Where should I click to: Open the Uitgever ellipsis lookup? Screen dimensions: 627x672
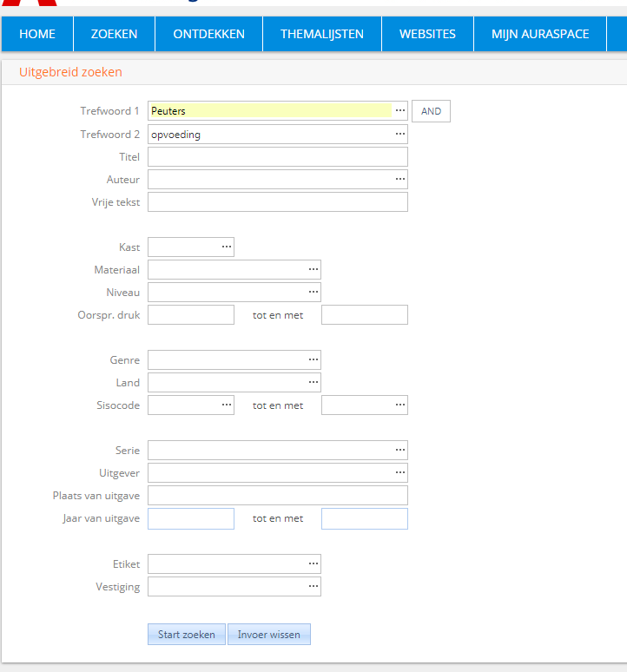pyautogui.click(x=399, y=472)
